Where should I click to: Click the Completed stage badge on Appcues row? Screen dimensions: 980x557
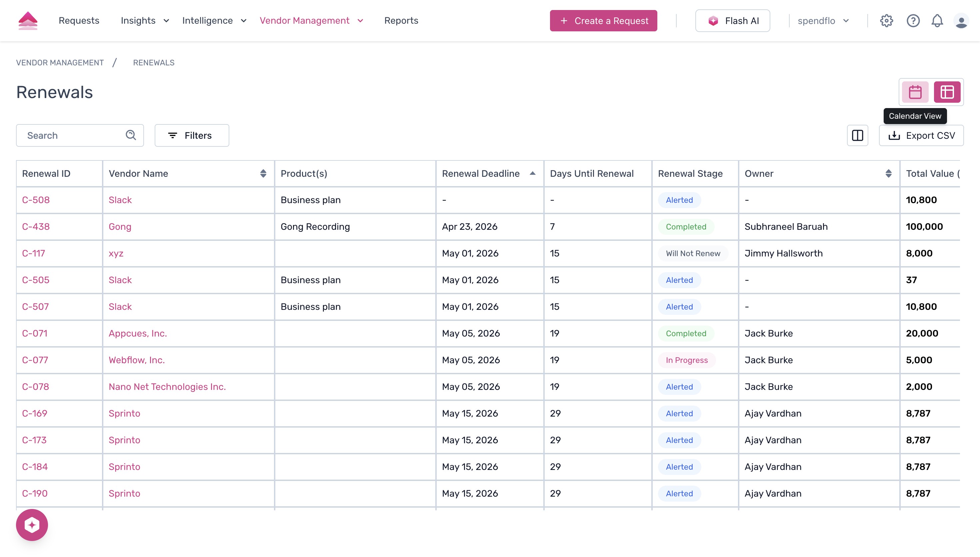tap(685, 333)
